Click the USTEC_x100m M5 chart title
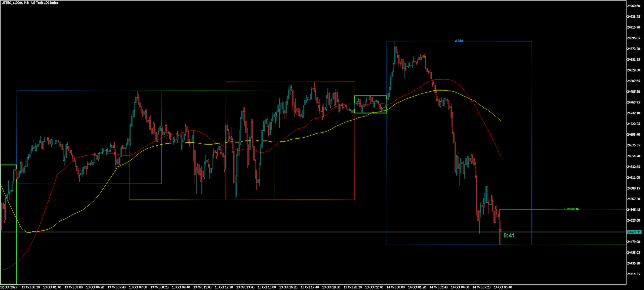 point(30,3)
